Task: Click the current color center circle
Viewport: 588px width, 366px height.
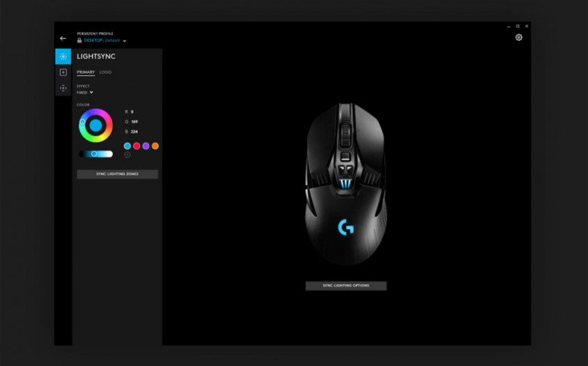Action: [95, 125]
